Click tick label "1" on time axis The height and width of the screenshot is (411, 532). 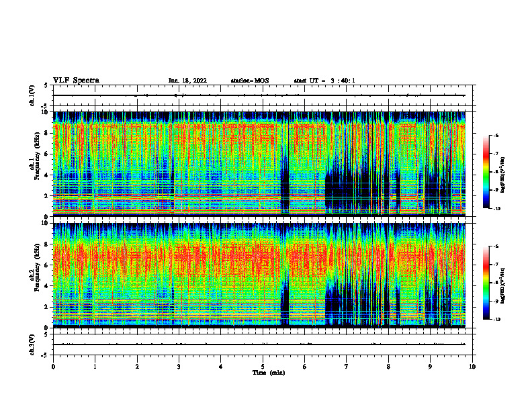(95, 367)
